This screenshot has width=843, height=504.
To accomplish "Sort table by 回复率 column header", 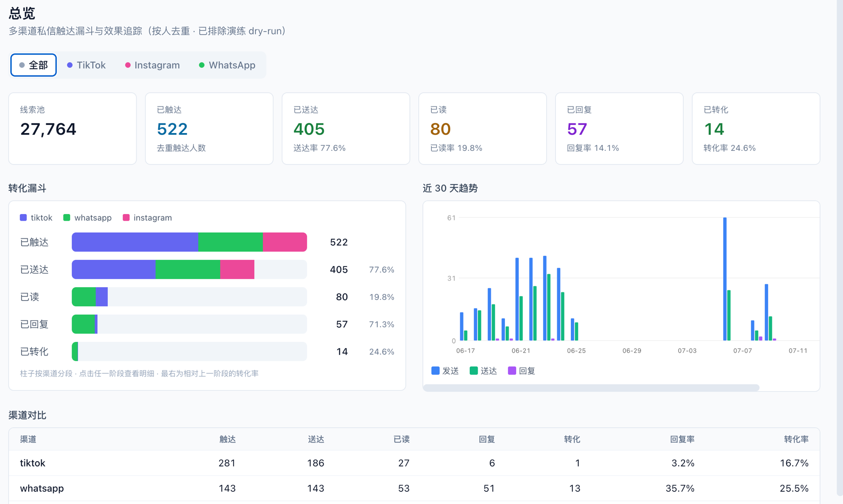I will (x=682, y=439).
